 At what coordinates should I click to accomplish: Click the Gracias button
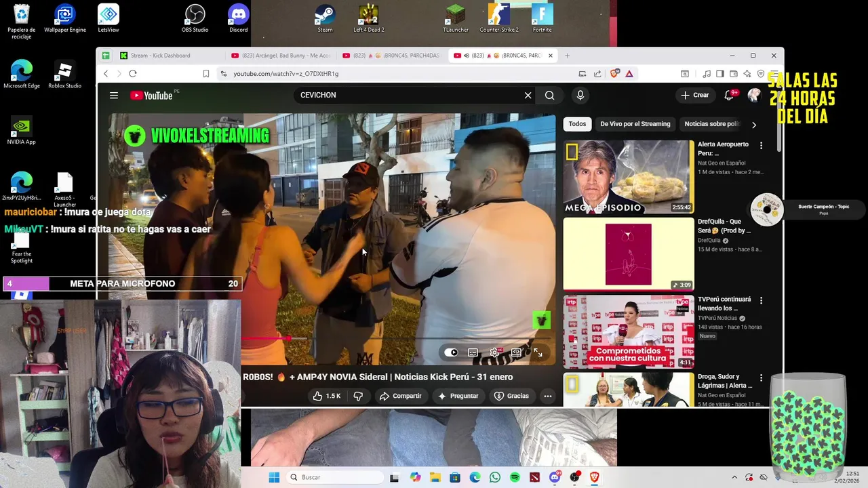(x=511, y=396)
